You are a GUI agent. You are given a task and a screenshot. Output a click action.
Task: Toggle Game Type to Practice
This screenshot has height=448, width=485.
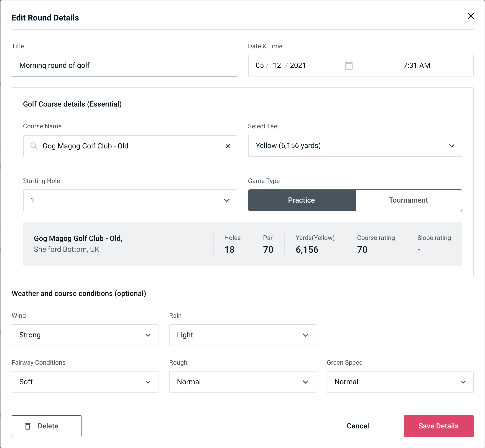click(x=301, y=200)
